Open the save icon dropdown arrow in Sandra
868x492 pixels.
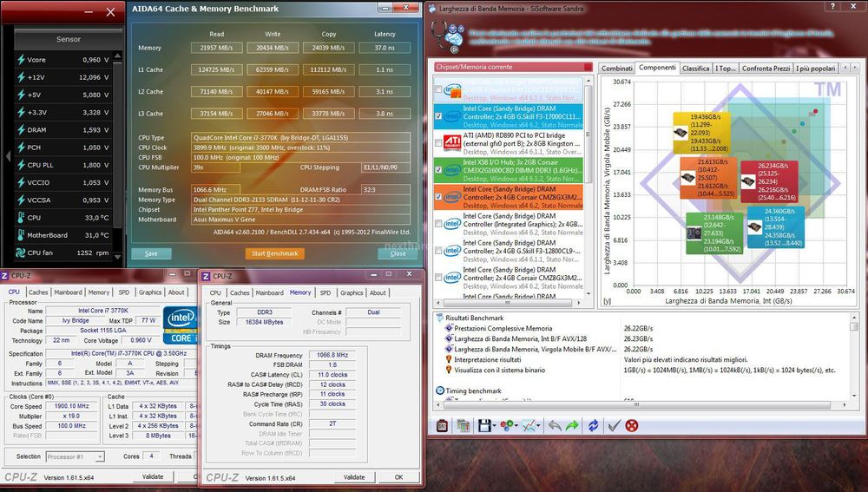493,425
